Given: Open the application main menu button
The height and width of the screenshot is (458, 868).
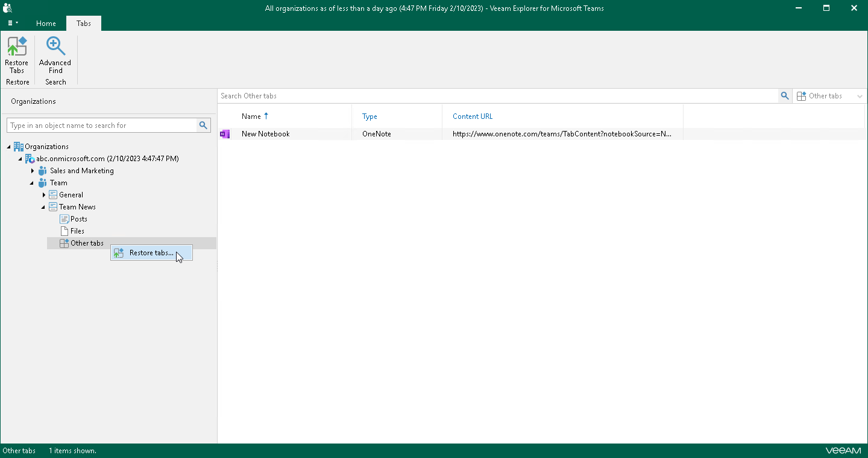Looking at the screenshot, I should tap(13, 23).
